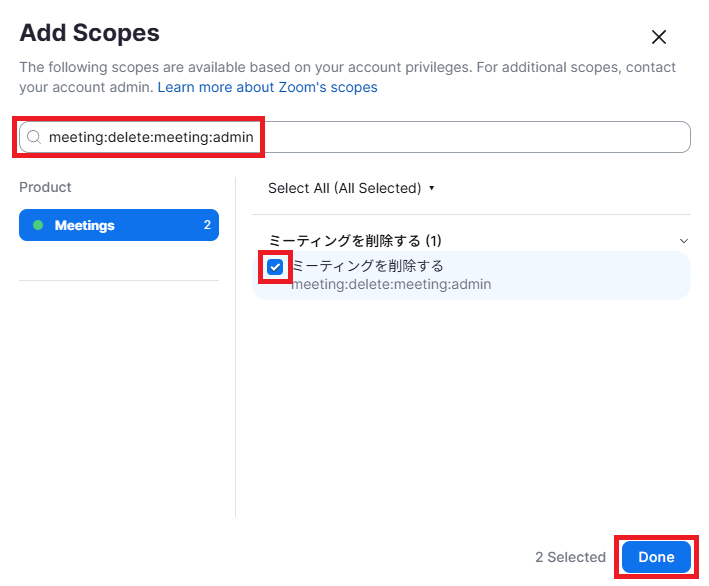Screen dimensions: 709x586
Task: Click the search magnifier icon
Action: 34,137
